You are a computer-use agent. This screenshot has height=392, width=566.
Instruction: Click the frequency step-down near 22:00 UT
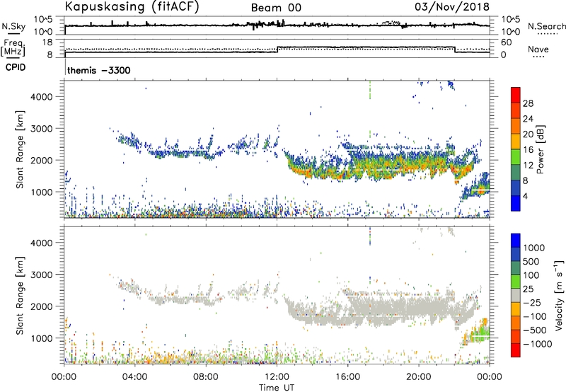click(455, 50)
